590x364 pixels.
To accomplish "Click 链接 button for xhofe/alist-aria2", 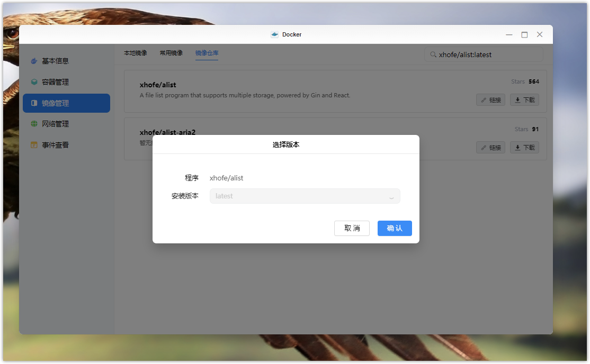I will [x=490, y=148].
